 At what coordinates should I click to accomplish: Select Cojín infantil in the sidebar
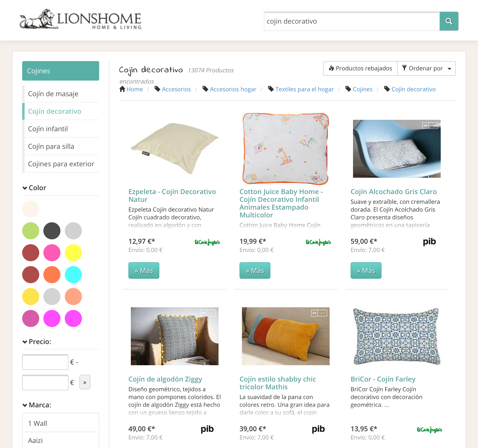[x=61, y=129]
